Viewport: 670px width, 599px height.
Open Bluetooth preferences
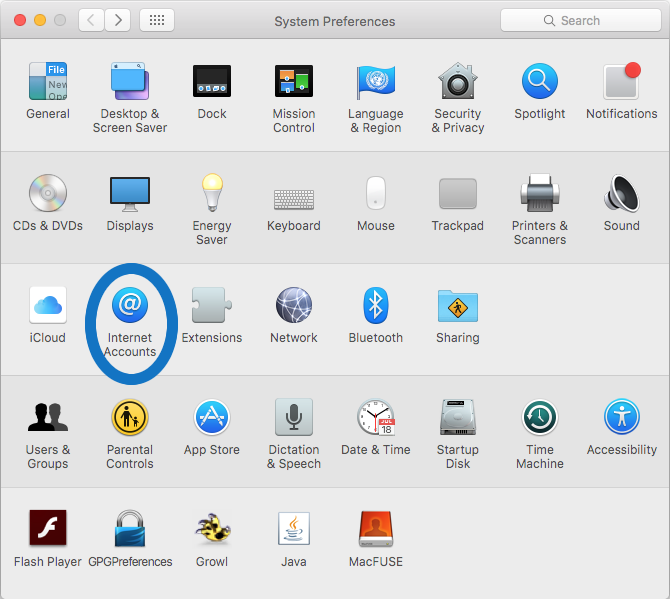(376, 305)
